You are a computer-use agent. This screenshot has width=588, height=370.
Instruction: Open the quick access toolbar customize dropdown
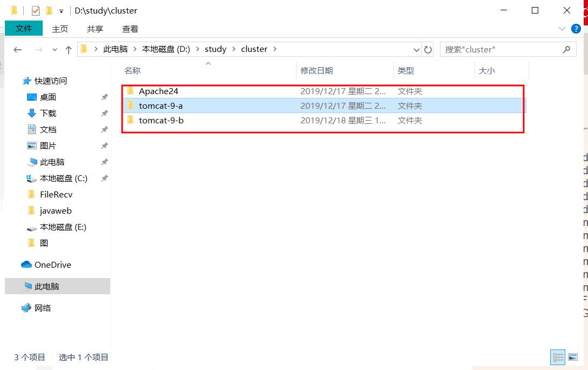tap(61, 11)
